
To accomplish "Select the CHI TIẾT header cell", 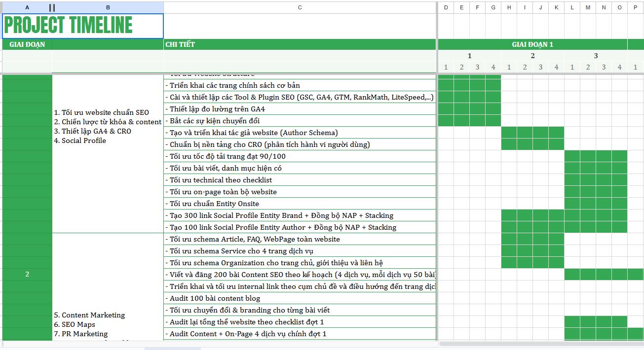I will click(300, 44).
